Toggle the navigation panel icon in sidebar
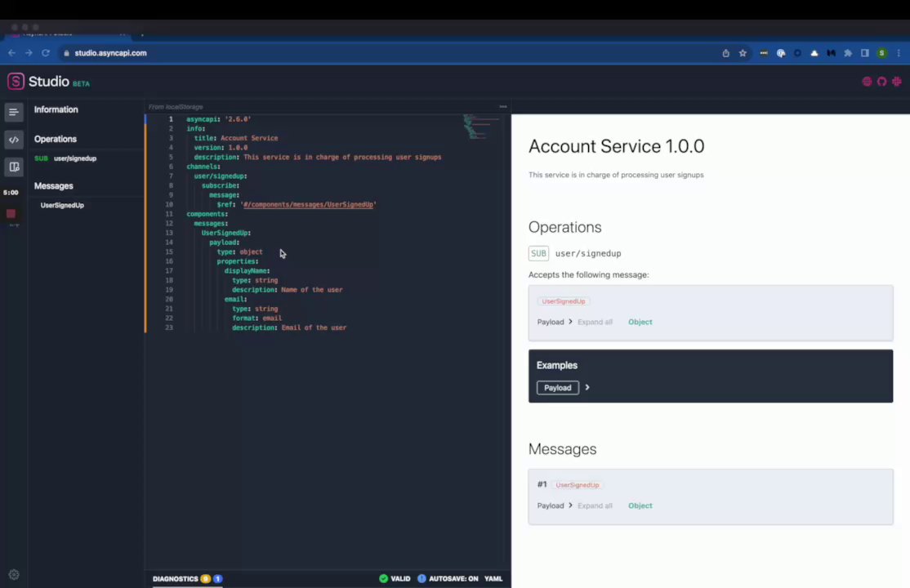The image size is (910, 588). tap(14, 112)
